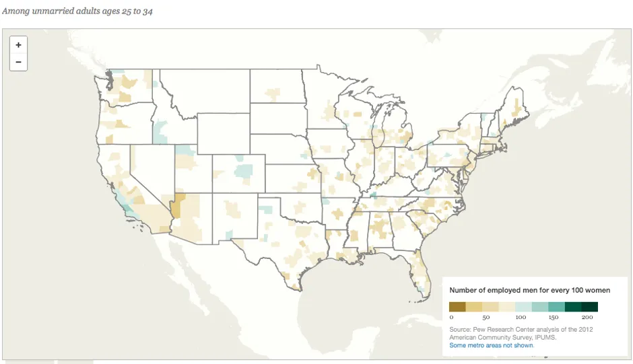Click the "Among unmarried adults ages 25 to 34" subtitle
633x364 pixels.
77,11
